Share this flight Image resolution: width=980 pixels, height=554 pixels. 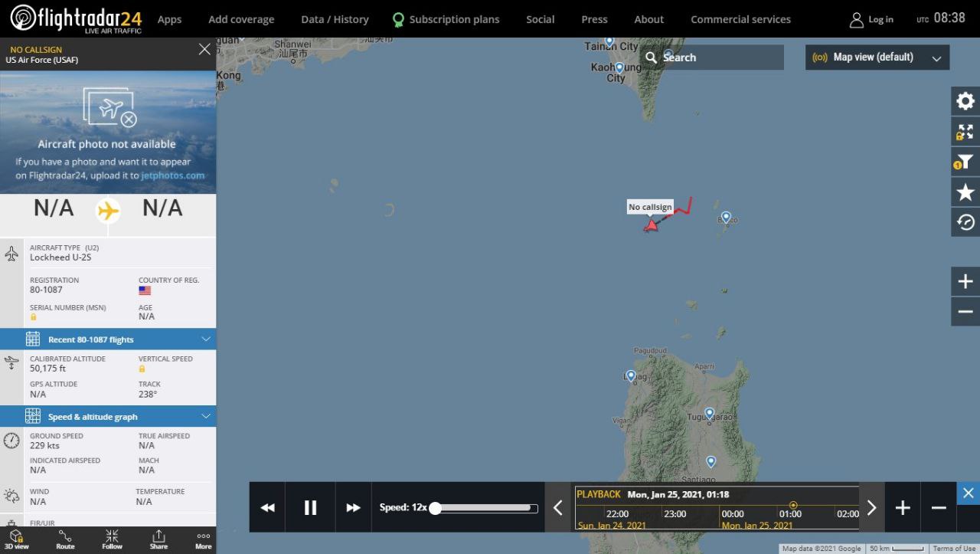[x=158, y=540]
